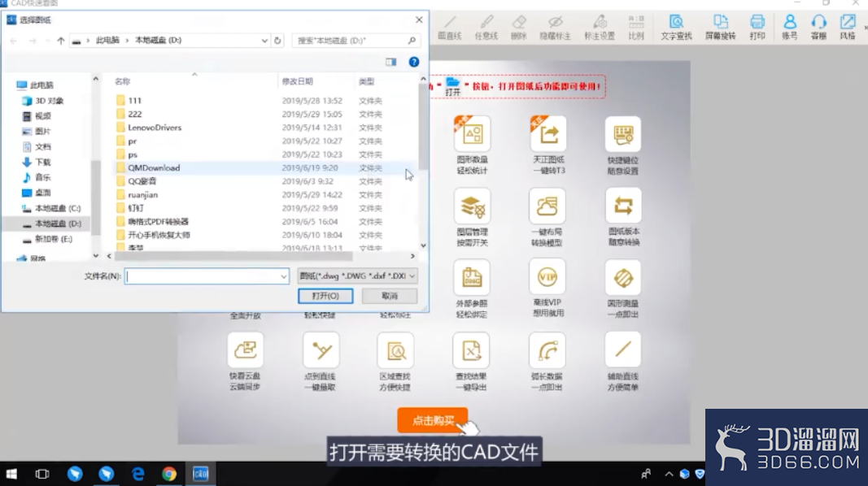Open the 快看云盘云端同步 icon
868x486 pixels.
pos(245,350)
